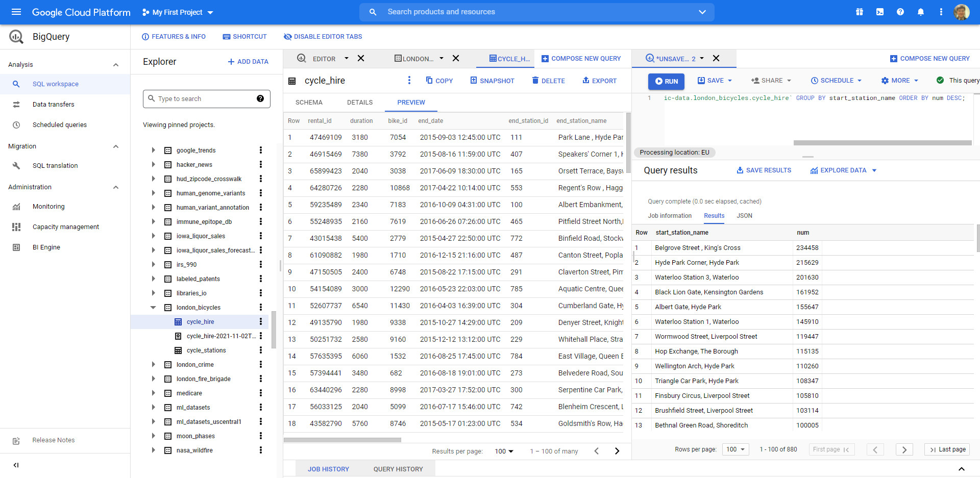Focus the Search products and resources field
The image size is (980, 478).
[x=537, y=12]
